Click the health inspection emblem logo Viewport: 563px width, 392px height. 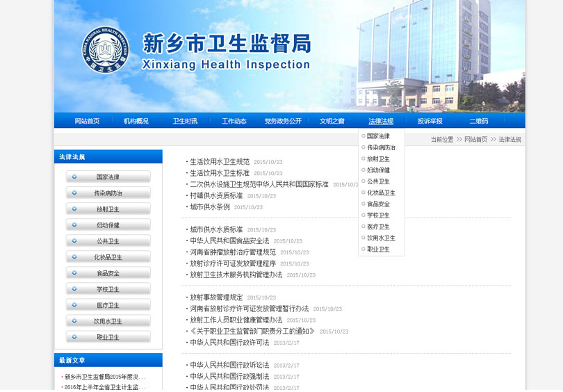[x=106, y=50]
